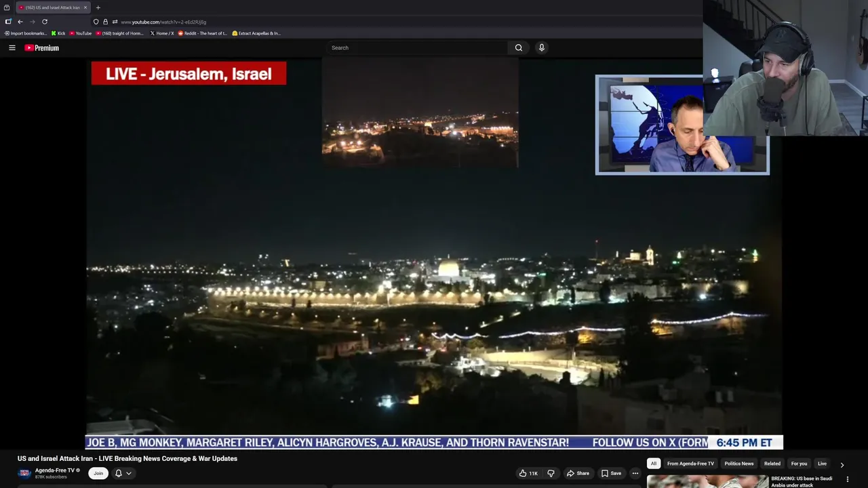The image size is (868, 488).
Task: Open the YouTube guide hamburger menu
Action: tap(12, 47)
